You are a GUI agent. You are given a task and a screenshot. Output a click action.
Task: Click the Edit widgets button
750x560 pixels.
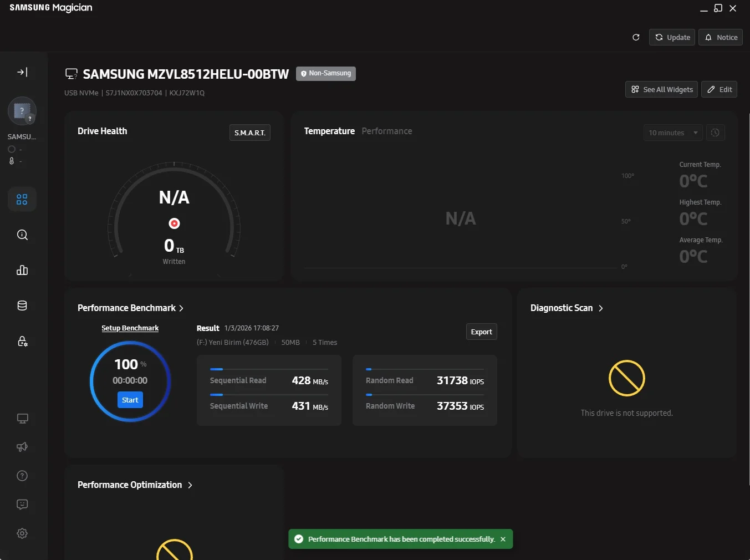pos(719,89)
